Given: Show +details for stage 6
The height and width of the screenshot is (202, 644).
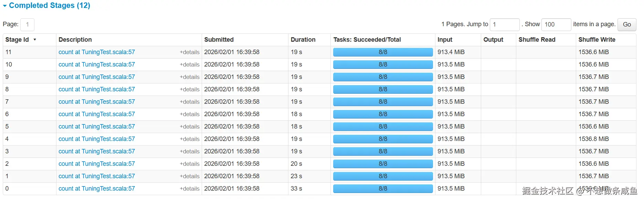Looking at the screenshot, I should click(x=189, y=114).
